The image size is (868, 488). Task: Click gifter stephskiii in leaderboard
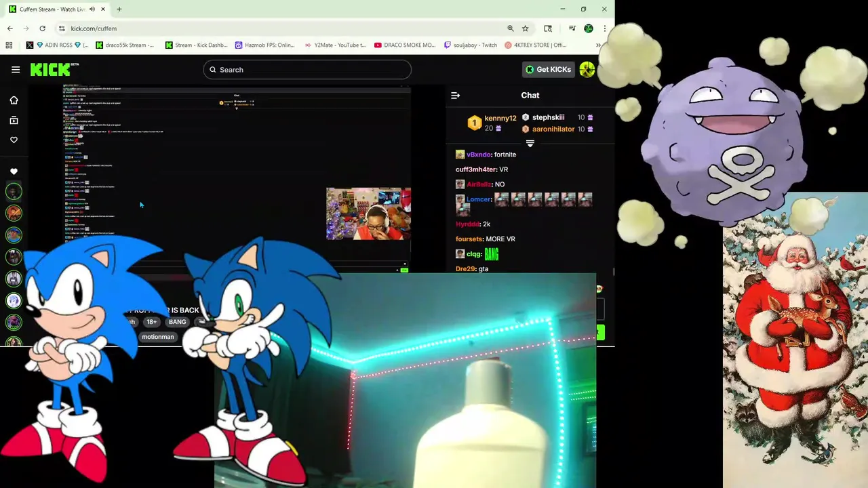pyautogui.click(x=548, y=117)
